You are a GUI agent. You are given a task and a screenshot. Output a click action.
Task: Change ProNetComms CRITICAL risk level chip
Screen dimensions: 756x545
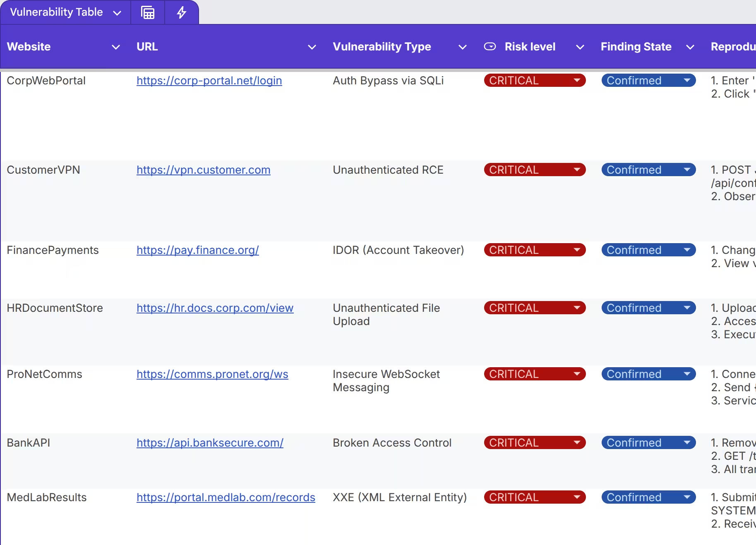[535, 374]
